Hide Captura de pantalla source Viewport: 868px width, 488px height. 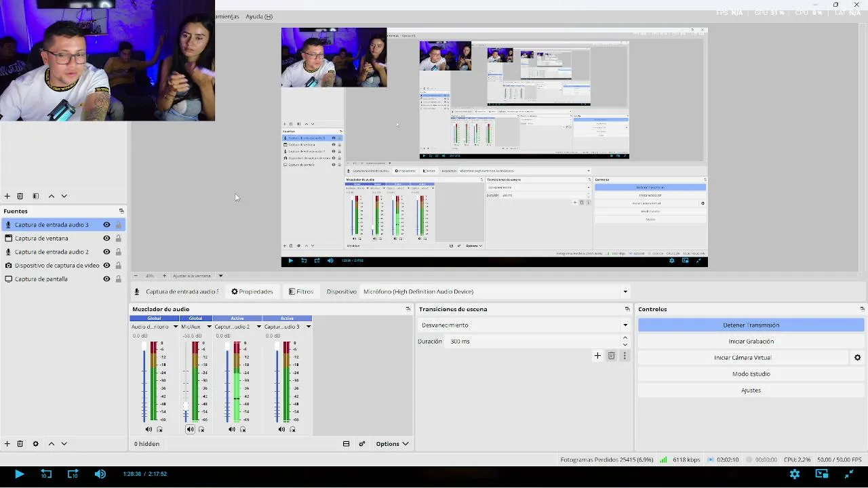106,279
